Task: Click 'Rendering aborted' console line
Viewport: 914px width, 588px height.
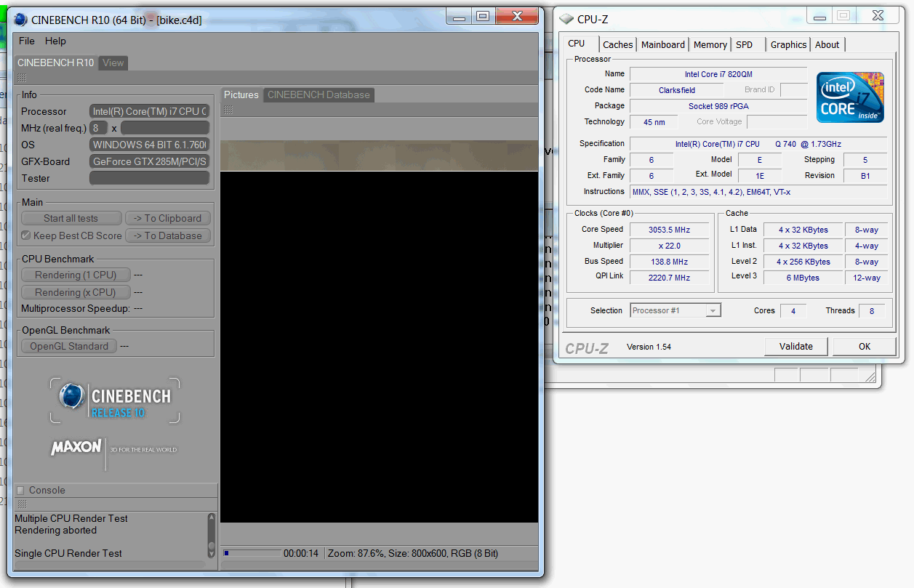Action: point(55,530)
